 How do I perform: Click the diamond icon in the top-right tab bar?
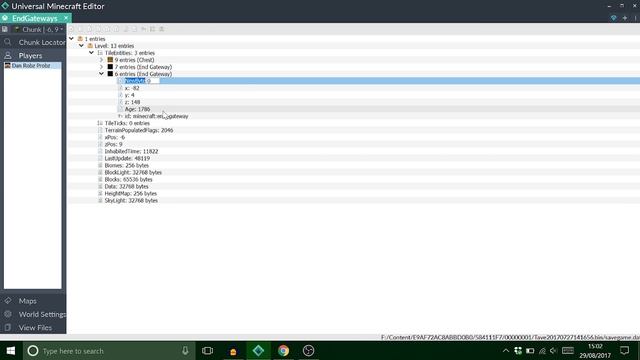point(613,18)
